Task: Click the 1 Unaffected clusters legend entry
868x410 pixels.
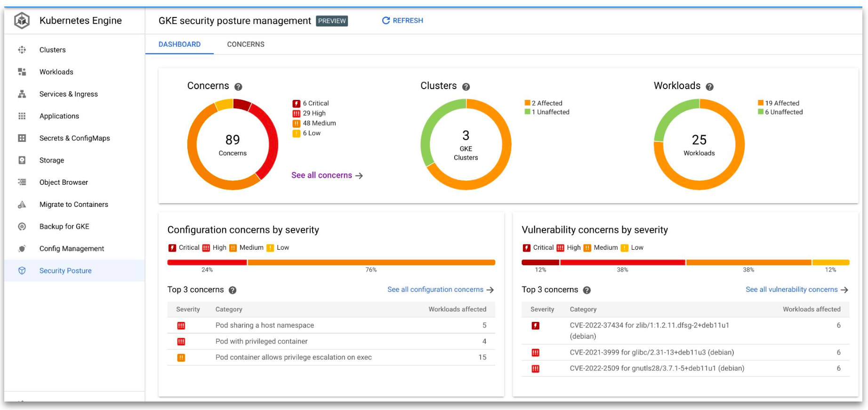Action: [547, 112]
